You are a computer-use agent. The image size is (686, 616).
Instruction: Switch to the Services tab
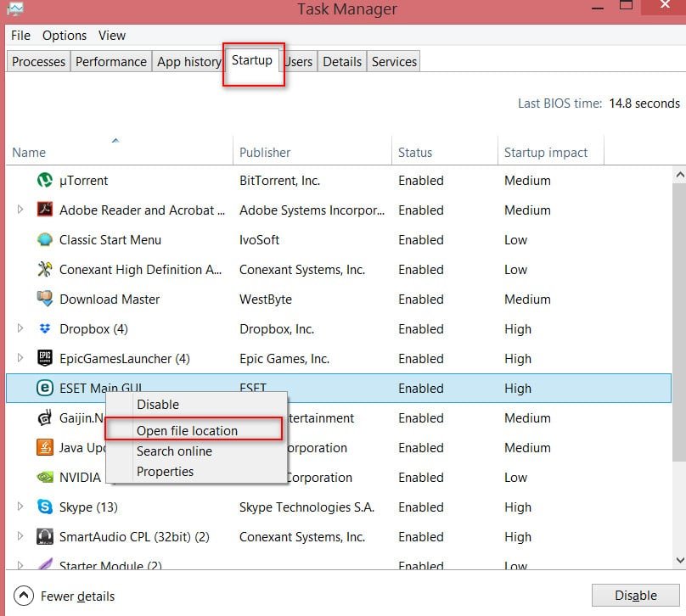coord(394,62)
